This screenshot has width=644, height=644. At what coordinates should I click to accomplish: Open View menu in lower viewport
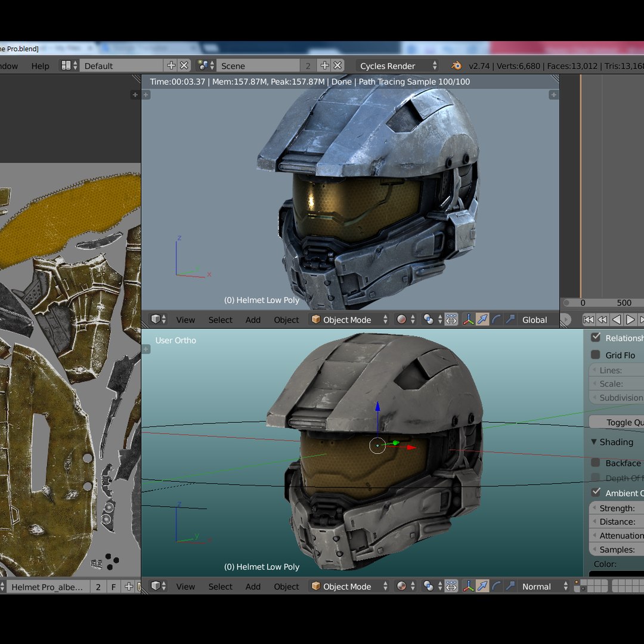(x=185, y=587)
